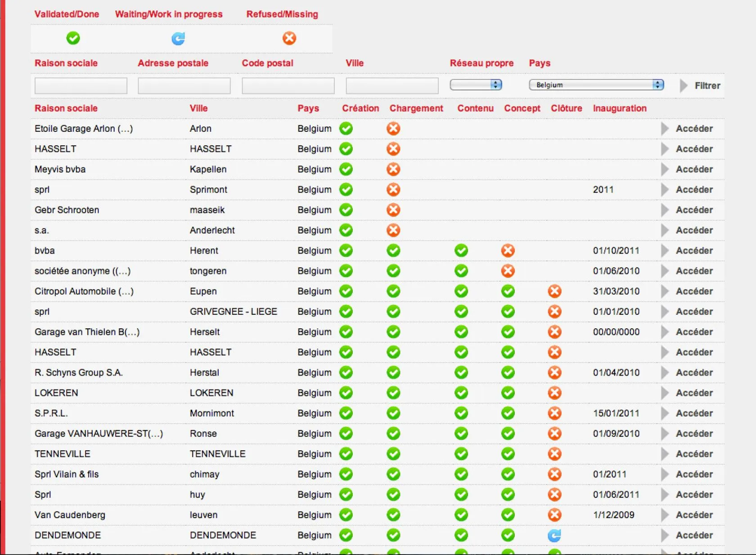Open the Réseau propre dropdown
The width and height of the screenshot is (756, 555).
point(476,85)
